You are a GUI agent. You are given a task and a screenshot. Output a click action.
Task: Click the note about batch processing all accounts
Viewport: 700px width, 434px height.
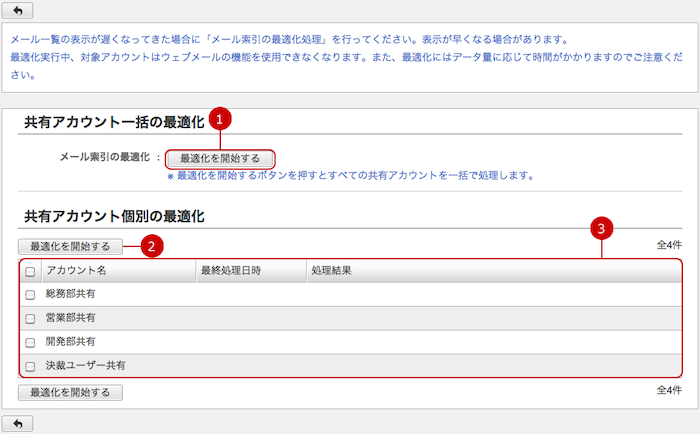pos(351,175)
